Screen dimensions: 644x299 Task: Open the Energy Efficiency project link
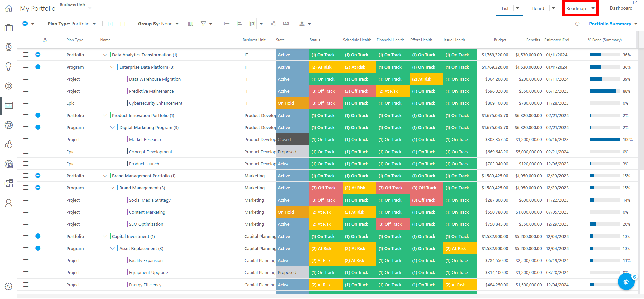coord(145,285)
